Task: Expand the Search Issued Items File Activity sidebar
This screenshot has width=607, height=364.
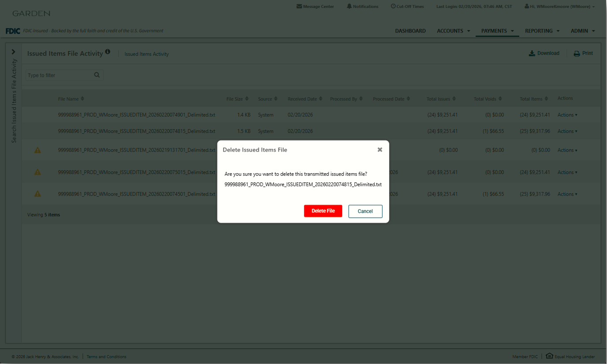Action: (x=13, y=52)
